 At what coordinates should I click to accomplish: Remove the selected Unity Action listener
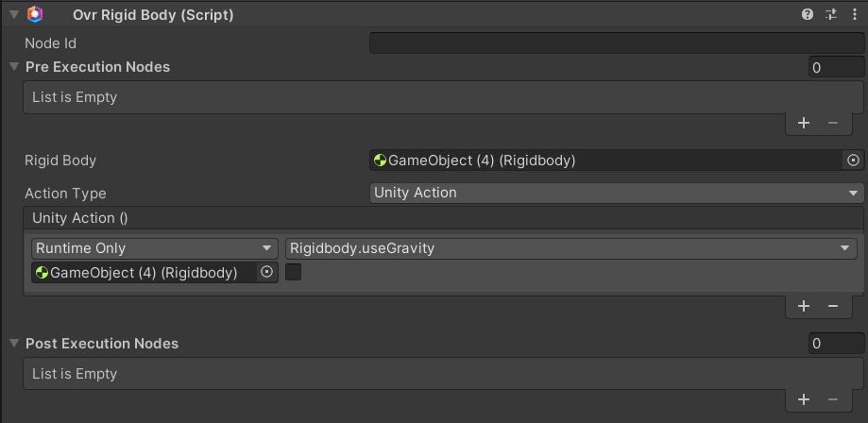833,306
